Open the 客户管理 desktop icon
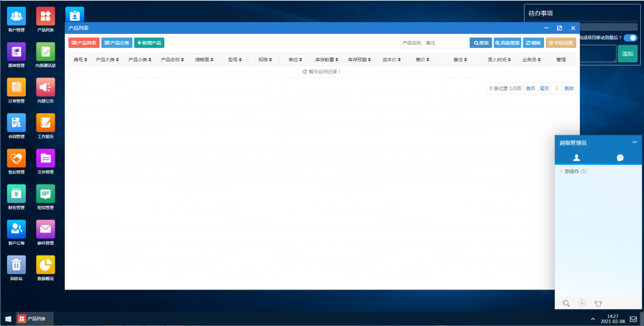The height and width of the screenshot is (326, 644). pyautogui.click(x=16, y=16)
